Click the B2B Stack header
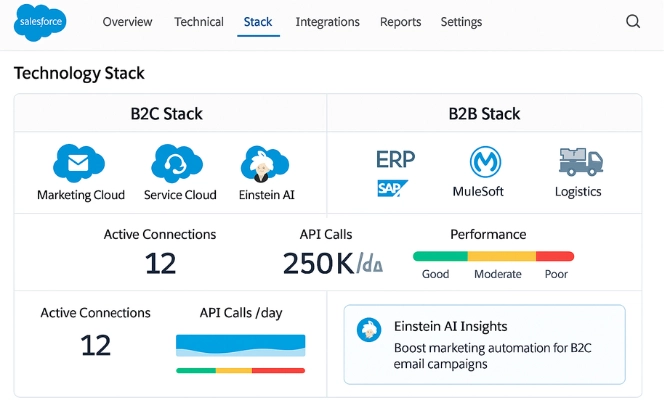 pos(484,113)
